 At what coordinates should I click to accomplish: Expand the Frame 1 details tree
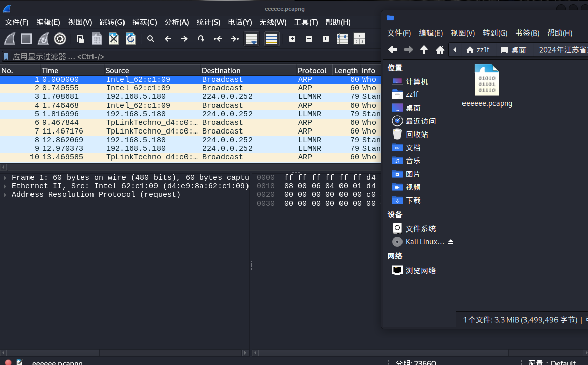pyautogui.click(x=5, y=178)
